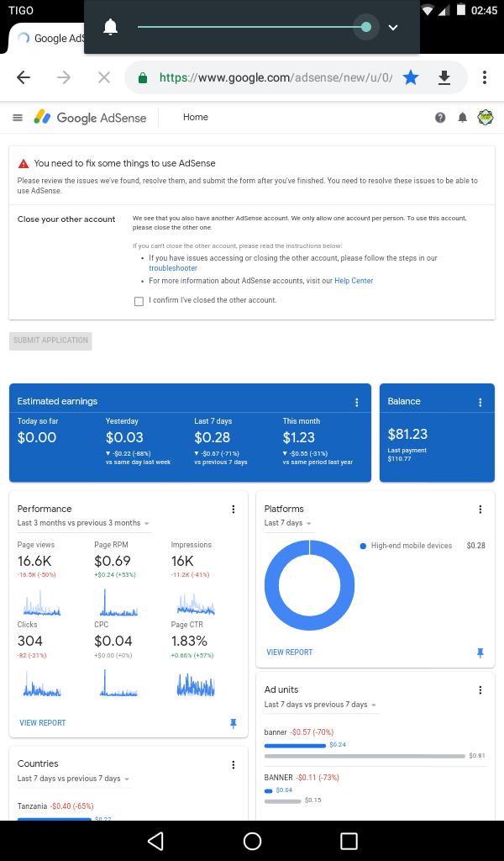504x861 pixels.
Task: Click the download page icon
Action: pos(444,78)
